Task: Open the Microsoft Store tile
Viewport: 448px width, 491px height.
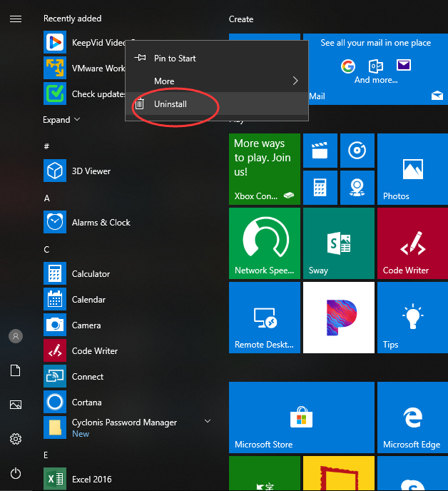Action: (302, 417)
